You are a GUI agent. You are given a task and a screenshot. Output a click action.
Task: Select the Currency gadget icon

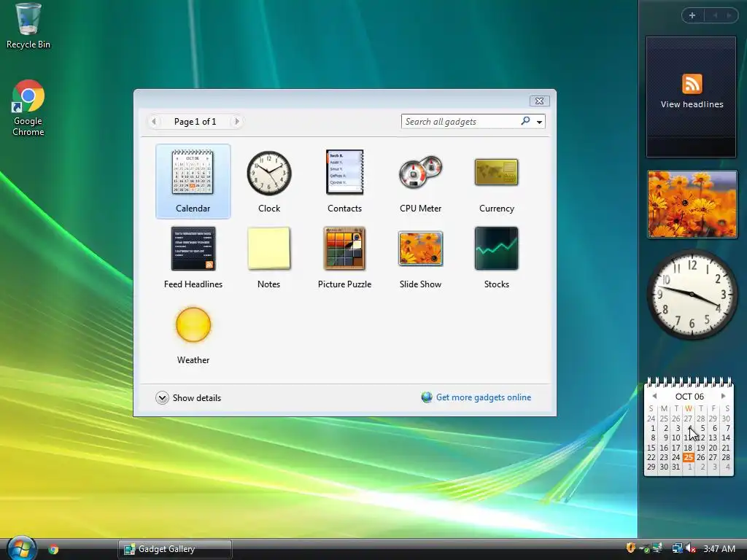coord(496,172)
